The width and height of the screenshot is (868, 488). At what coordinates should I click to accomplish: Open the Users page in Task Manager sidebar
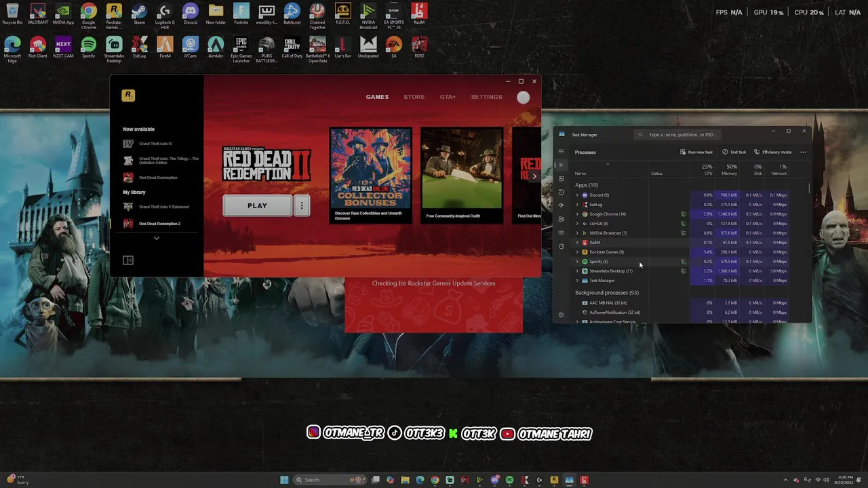point(561,219)
